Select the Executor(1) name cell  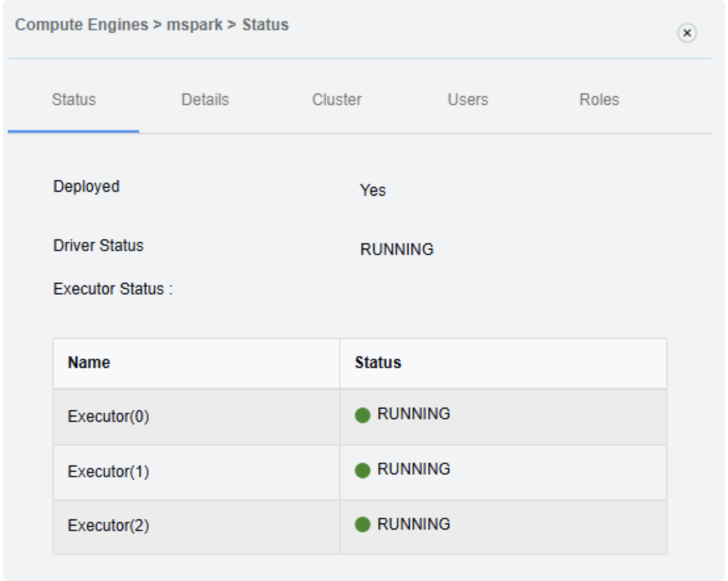(108, 472)
